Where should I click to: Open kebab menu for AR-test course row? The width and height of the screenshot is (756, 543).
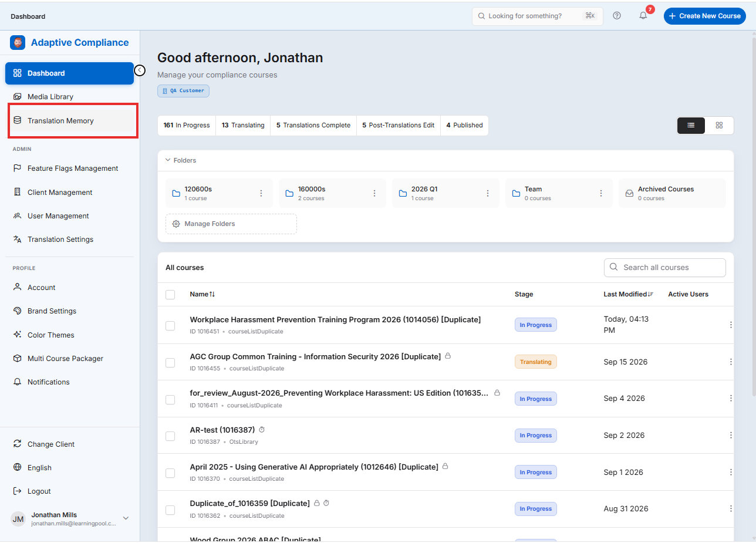click(x=731, y=435)
